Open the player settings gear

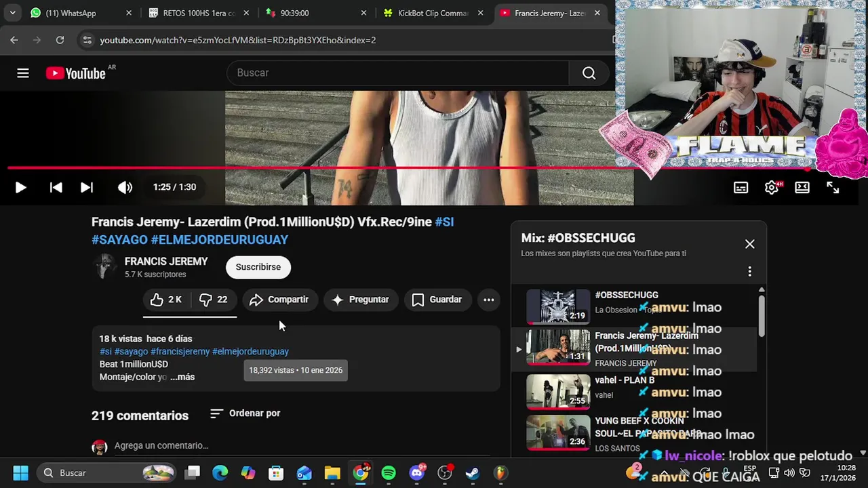(x=772, y=188)
